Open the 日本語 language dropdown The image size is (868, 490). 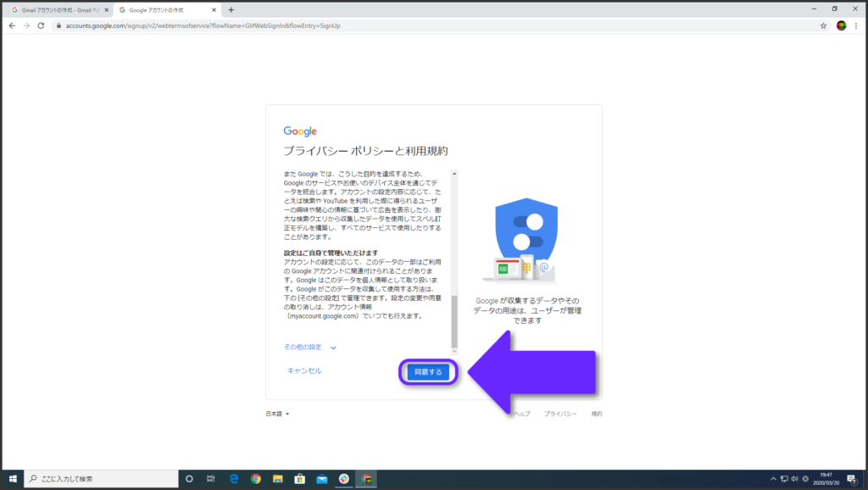(278, 414)
